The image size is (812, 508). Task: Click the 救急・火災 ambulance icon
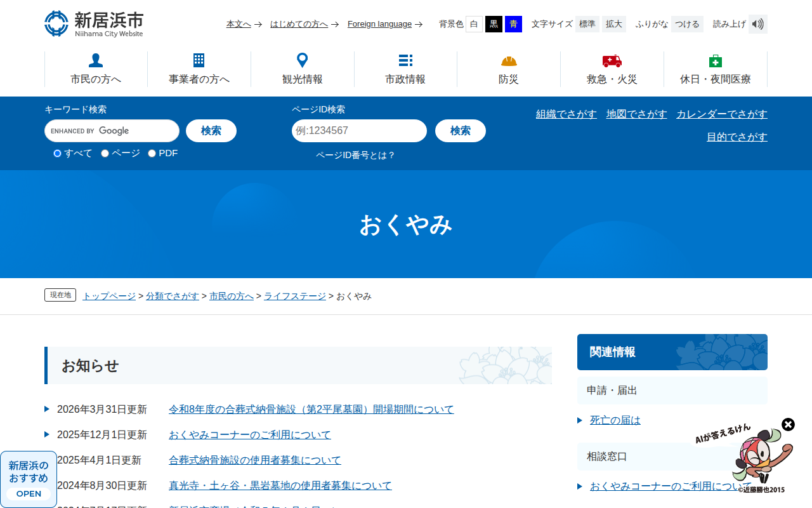(612, 61)
